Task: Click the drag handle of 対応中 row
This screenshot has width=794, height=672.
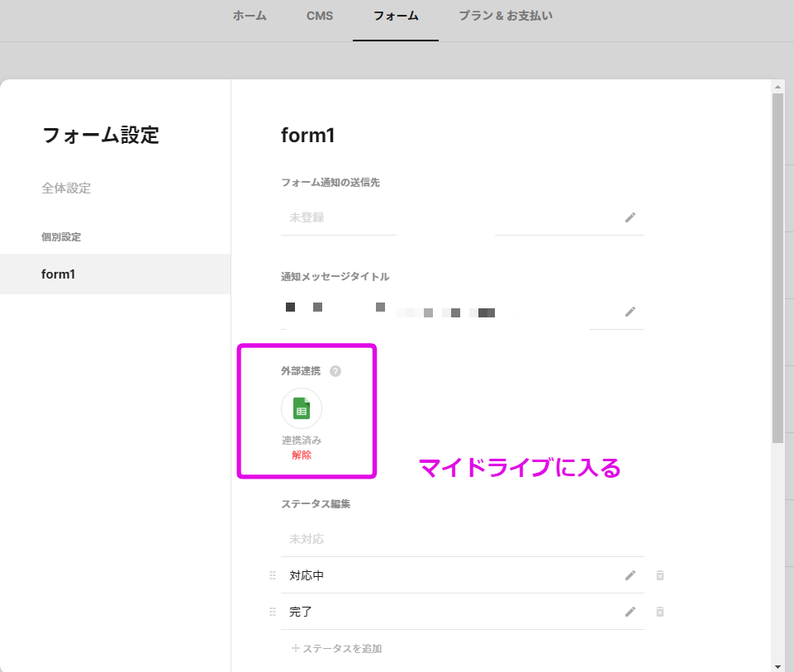Action: click(x=273, y=575)
